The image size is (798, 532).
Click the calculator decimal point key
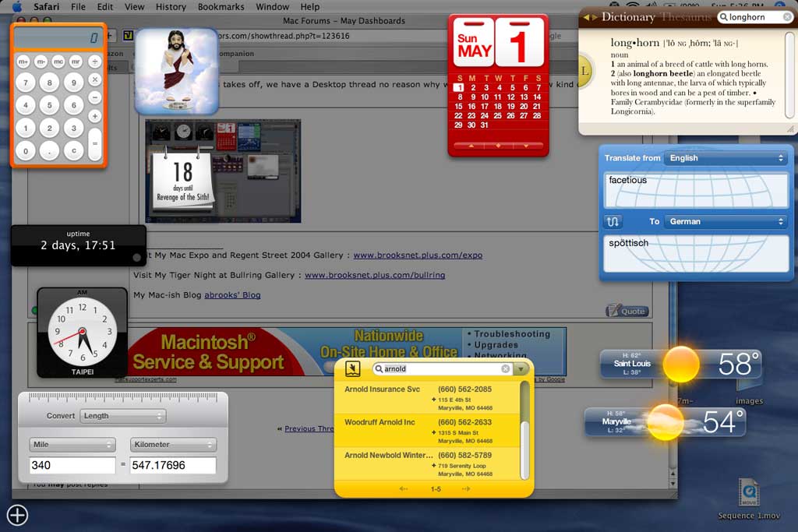point(49,150)
